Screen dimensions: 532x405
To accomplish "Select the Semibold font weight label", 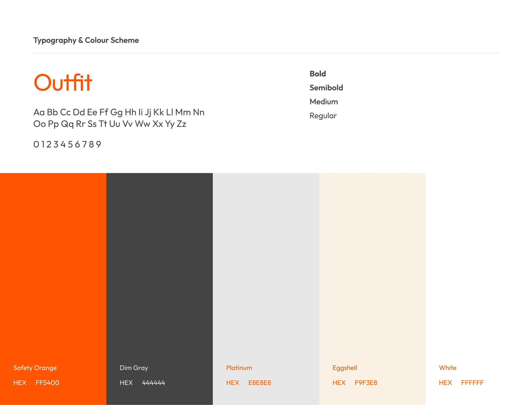I will (x=326, y=88).
